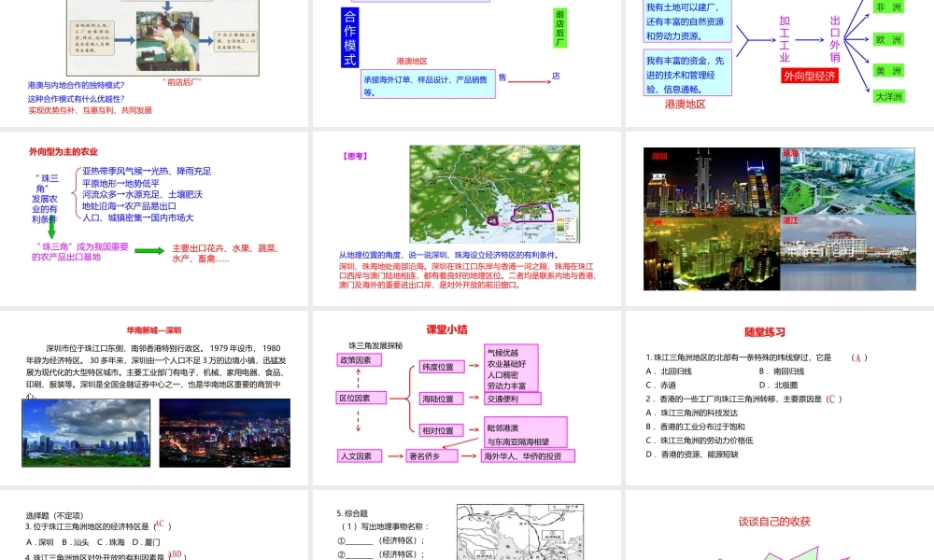Click option C．珠江三角洲的劳动力价格低
Screen dimensions: 934x560
click(x=700, y=441)
